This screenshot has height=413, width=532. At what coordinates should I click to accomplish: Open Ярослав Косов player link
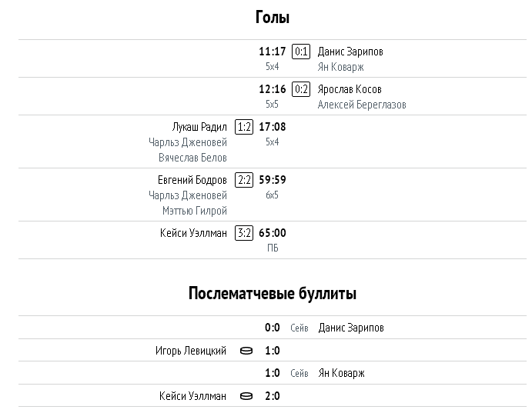click(350, 89)
